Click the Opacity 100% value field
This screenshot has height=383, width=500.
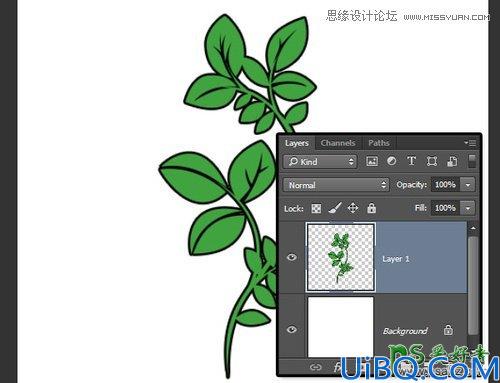point(445,185)
